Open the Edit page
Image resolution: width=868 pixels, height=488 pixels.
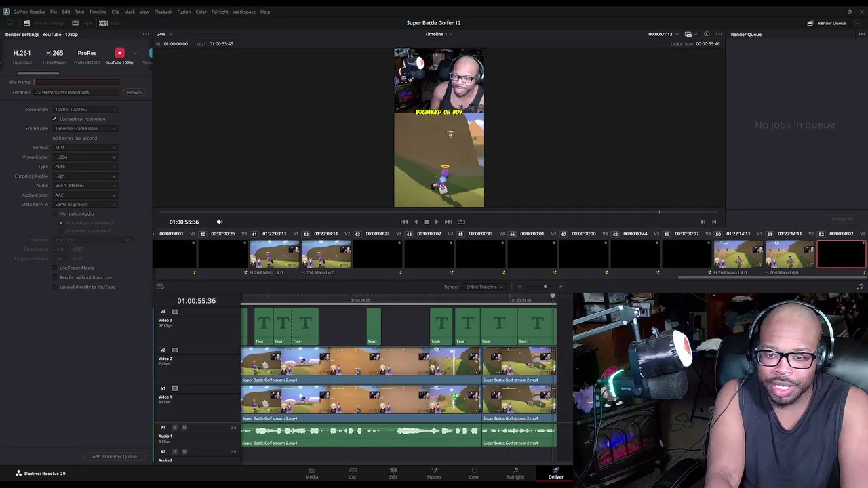click(x=393, y=473)
